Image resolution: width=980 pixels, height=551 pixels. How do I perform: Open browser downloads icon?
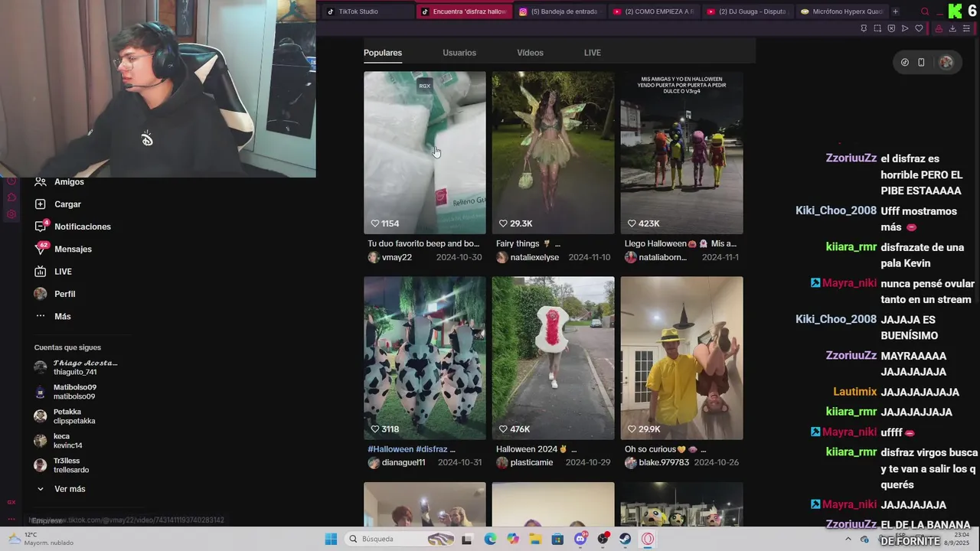coord(952,28)
